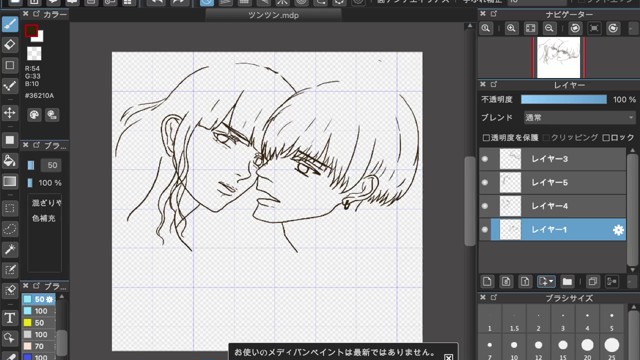640x360 pixels.
Task: Click the foreground color swatch
Action: (31, 31)
